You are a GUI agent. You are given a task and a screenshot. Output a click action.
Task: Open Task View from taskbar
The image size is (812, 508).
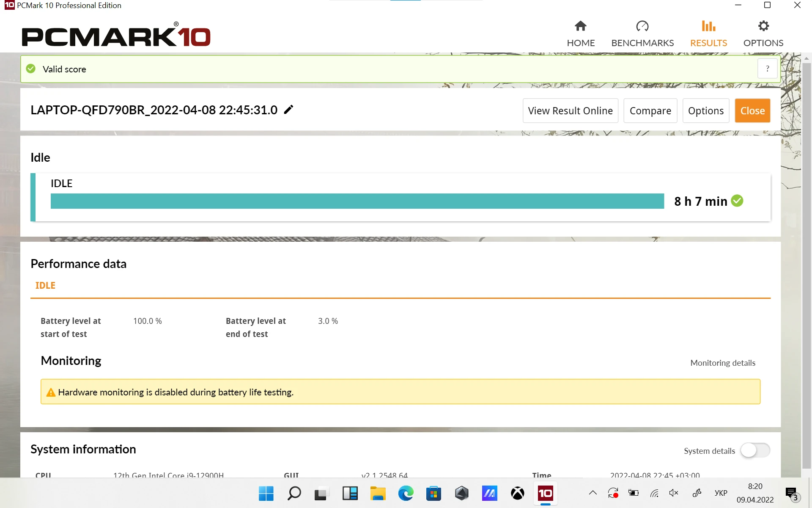[322, 493]
